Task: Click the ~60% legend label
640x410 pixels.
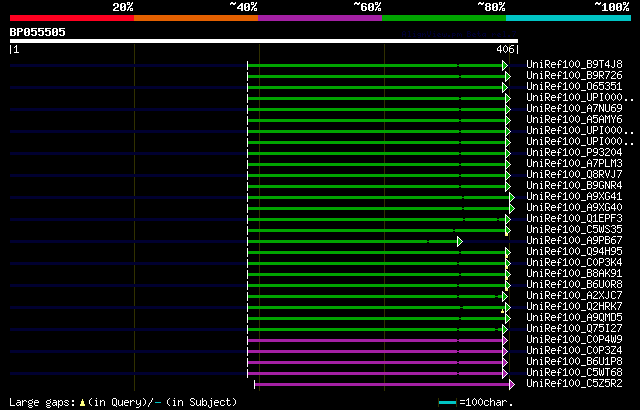Action: click(367, 7)
